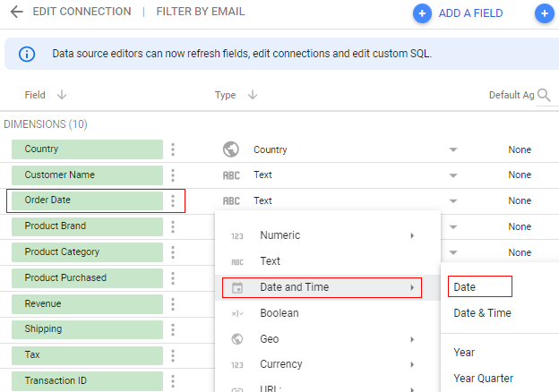Open the three-dot menu for Customer Name
This screenshot has height=392, width=559.
click(x=173, y=175)
